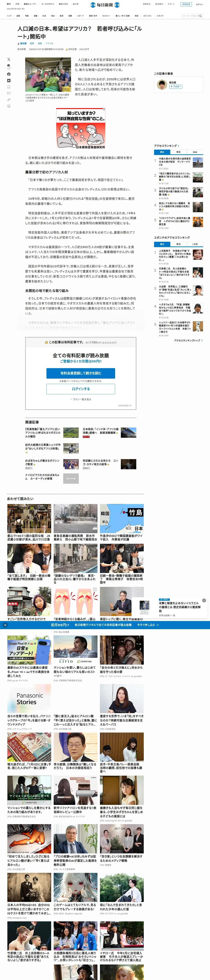Viewport: 210px width, 980px height.
Task: Open アクセスランキングトップ link
Action: pos(188,341)
